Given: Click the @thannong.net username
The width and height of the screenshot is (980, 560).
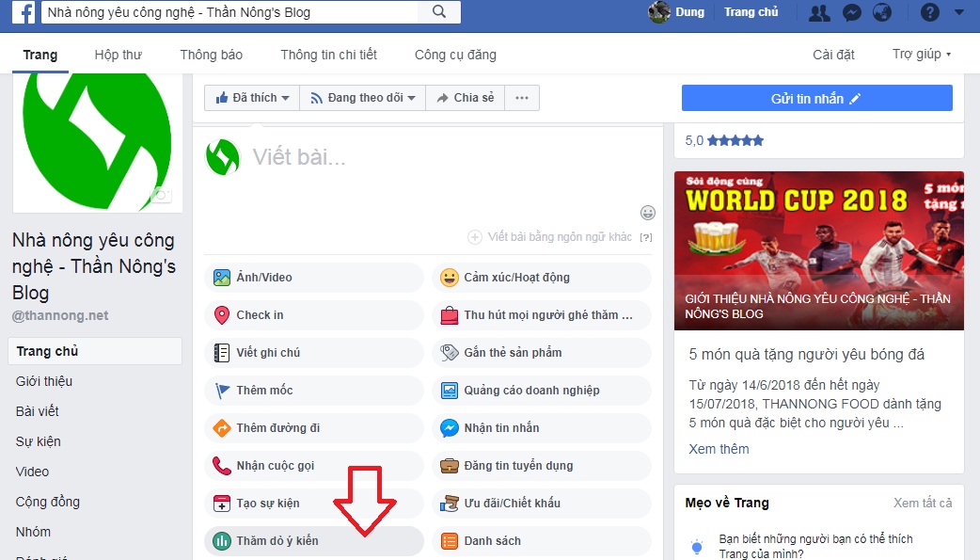Looking at the screenshot, I should (x=60, y=315).
